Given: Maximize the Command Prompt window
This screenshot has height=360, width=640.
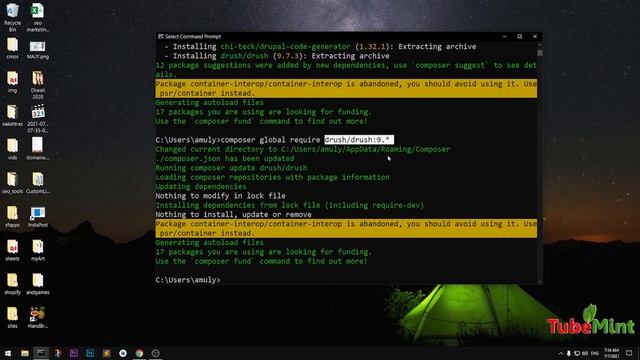Looking at the screenshot, I should 520,36.
